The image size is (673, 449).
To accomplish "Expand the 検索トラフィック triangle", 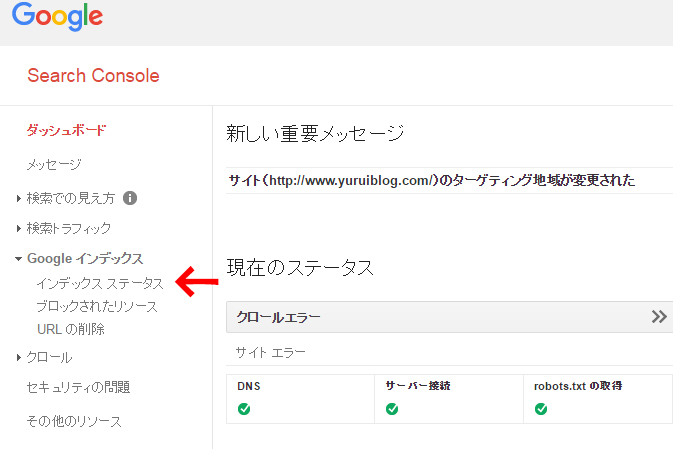I will [x=18, y=228].
